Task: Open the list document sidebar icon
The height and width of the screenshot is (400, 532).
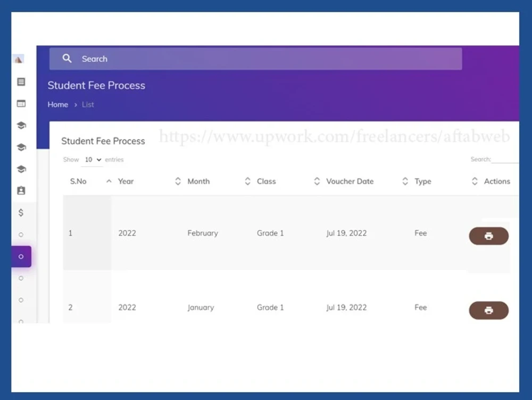Action: tap(21, 82)
